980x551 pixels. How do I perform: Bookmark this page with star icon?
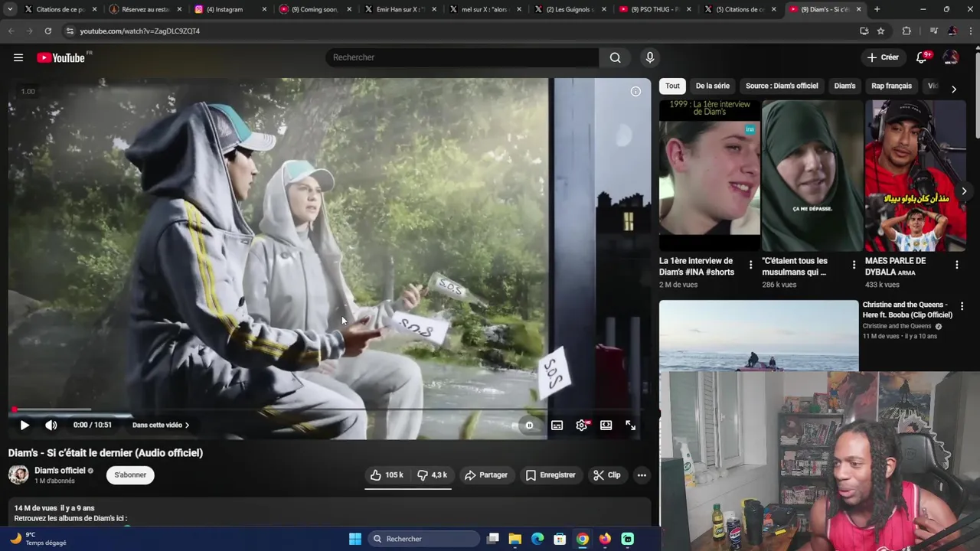click(880, 31)
